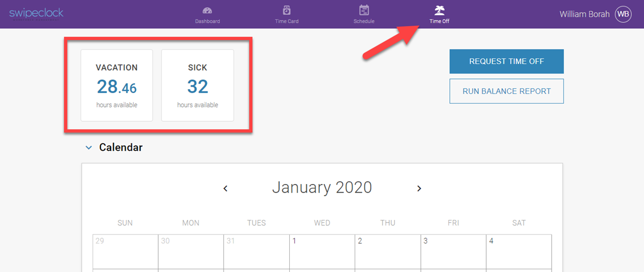Click the Time Card clock icon
This screenshot has width=644, height=272.
[x=287, y=10]
